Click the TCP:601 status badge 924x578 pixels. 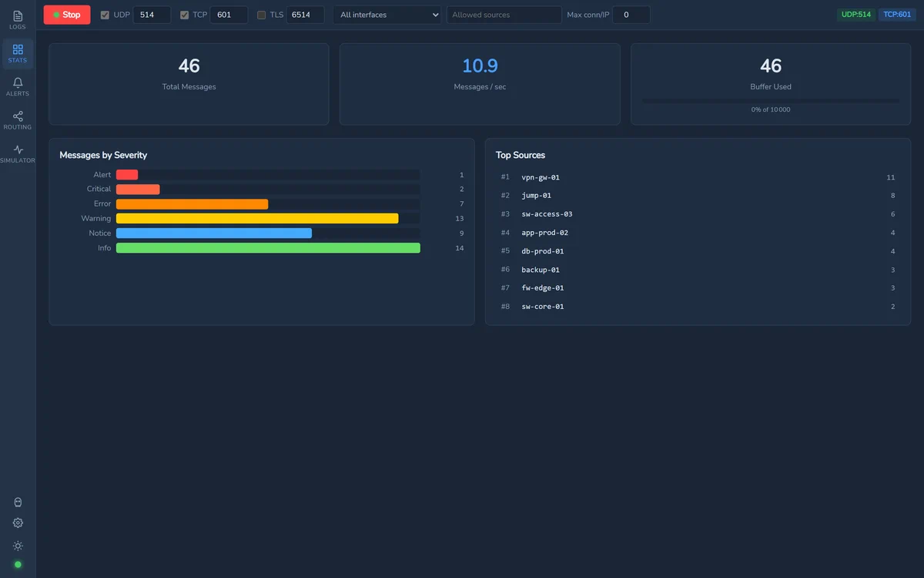click(x=897, y=15)
